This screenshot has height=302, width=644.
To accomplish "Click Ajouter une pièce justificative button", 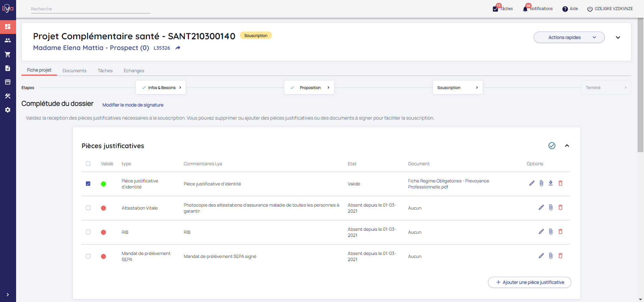I will tap(529, 282).
